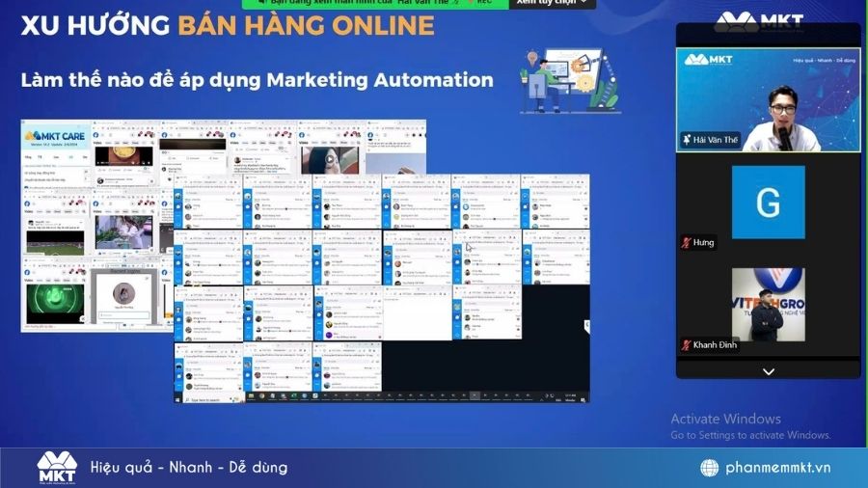
Task: Click the MKT logo in the footer
Action: (x=57, y=468)
